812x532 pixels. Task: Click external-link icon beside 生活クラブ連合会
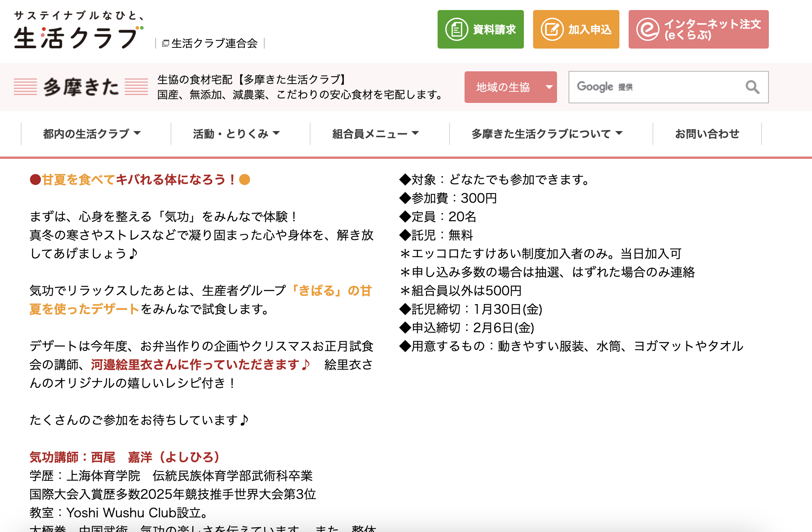tap(166, 43)
